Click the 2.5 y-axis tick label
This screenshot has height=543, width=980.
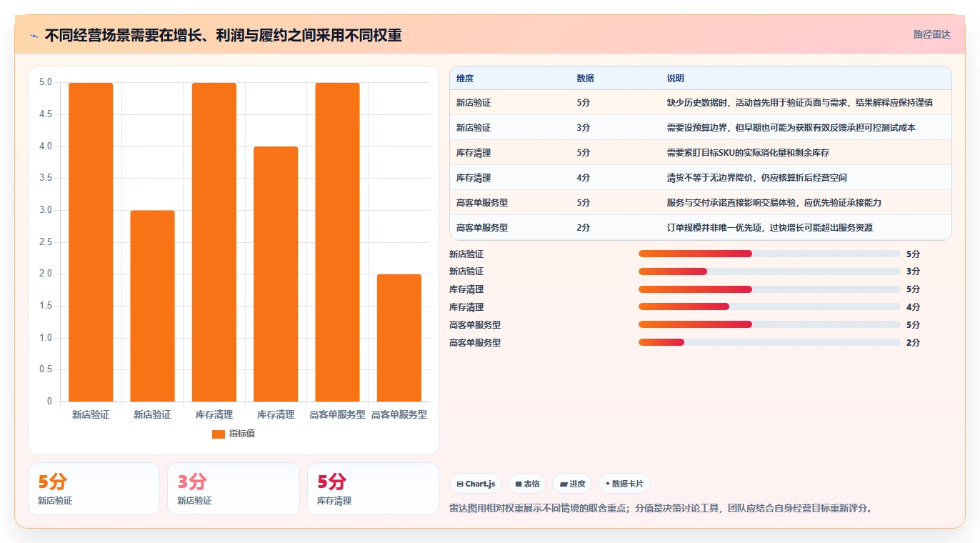coord(46,242)
